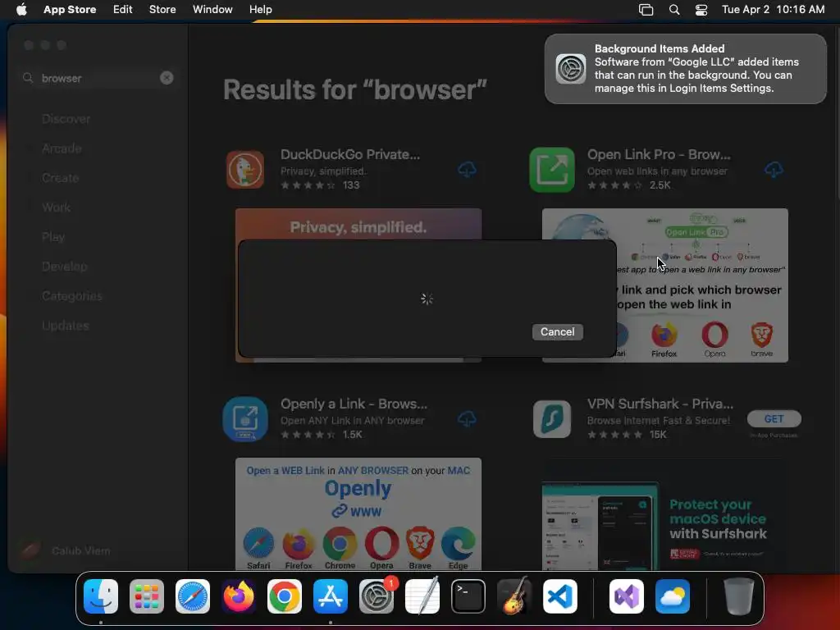Open TextEdit from the Dock
The width and height of the screenshot is (840, 630).
[422, 596]
